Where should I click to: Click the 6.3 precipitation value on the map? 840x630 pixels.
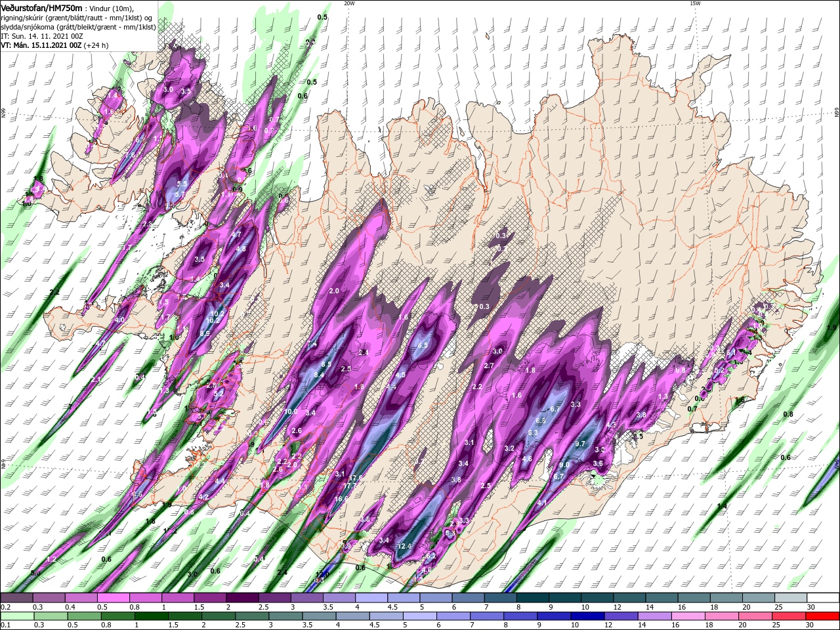click(533, 433)
